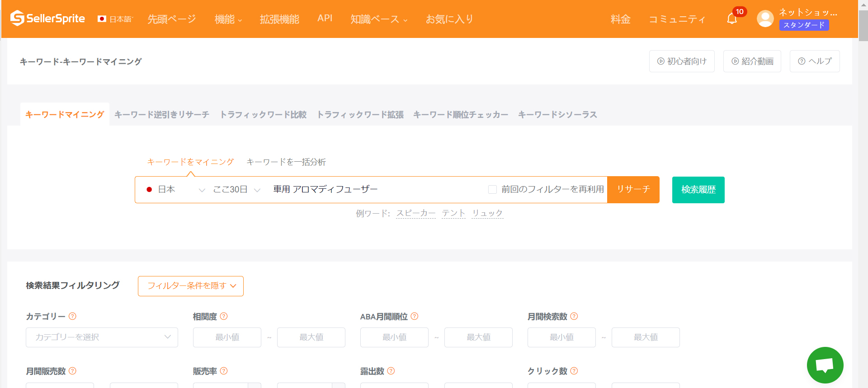Viewport: 868px width, 388px height.
Task: Click the help icon next to クリック数
Action: click(574, 371)
